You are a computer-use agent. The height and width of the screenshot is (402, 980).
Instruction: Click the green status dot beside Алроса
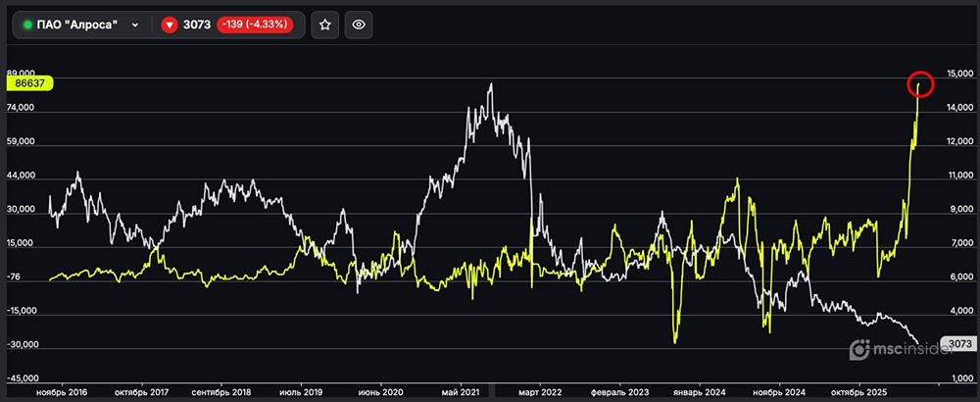coord(27,25)
